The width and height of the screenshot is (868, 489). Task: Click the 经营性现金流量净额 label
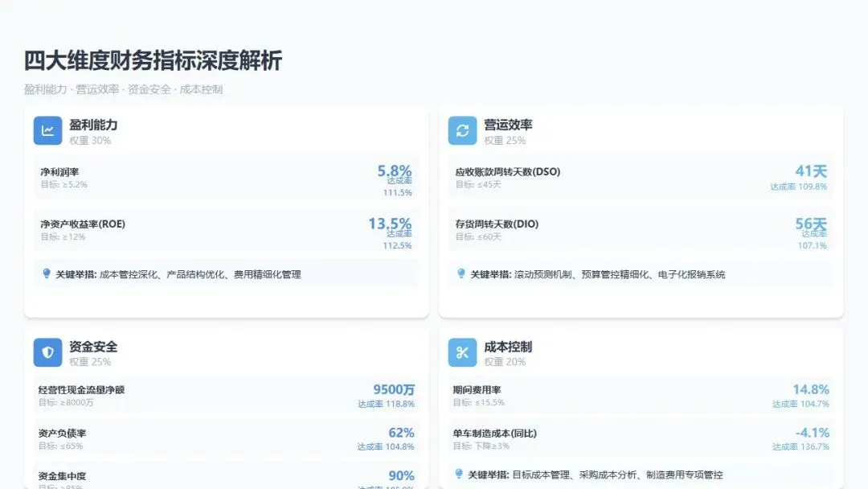pyautogui.click(x=81, y=390)
